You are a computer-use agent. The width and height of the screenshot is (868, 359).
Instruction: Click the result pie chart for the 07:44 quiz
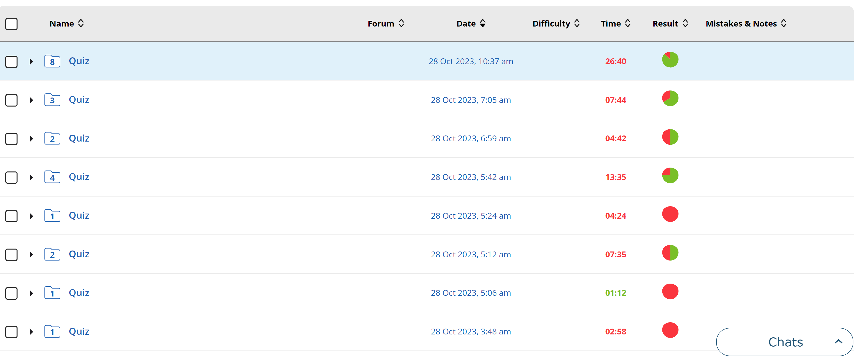pos(670,99)
